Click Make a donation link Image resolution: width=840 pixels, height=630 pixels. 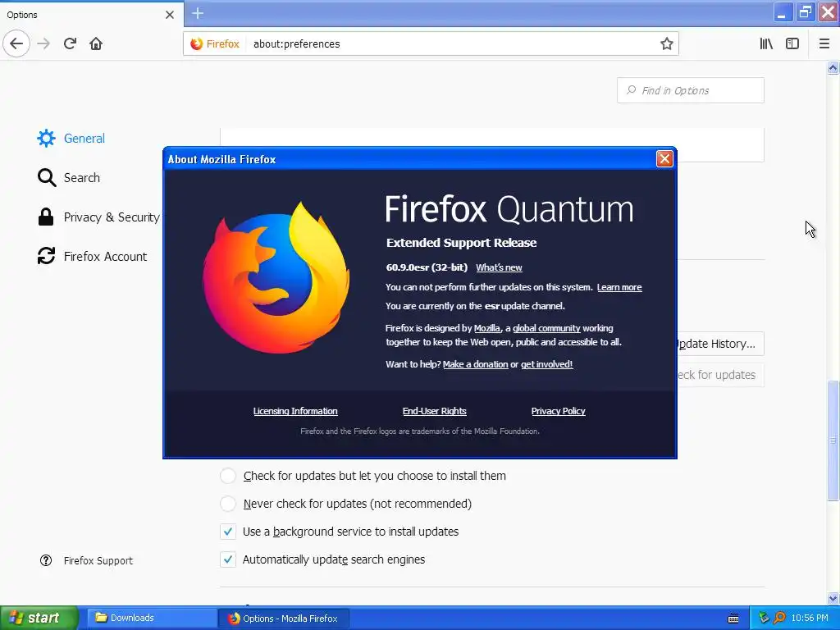(475, 364)
